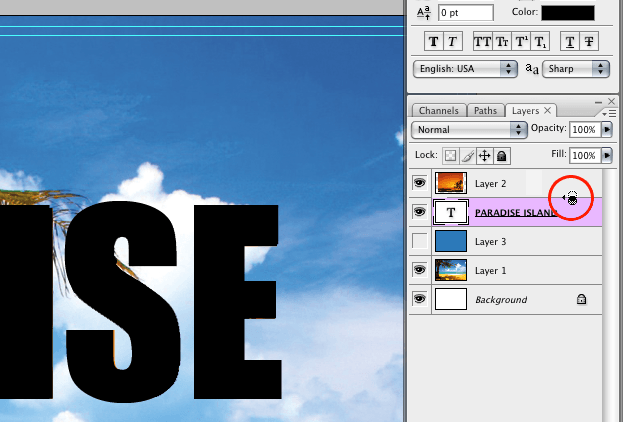Lock transparent pixels in Layers panel

point(451,156)
